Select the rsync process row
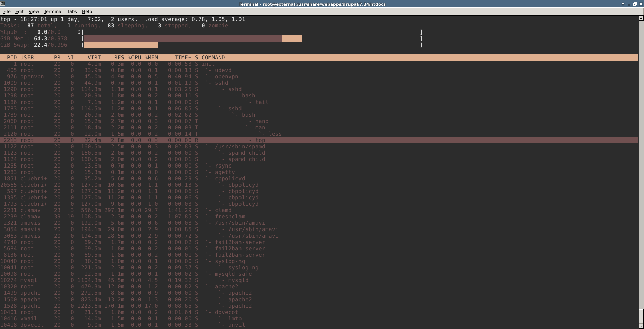Screen dimensions: 644x329 click(319, 166)
